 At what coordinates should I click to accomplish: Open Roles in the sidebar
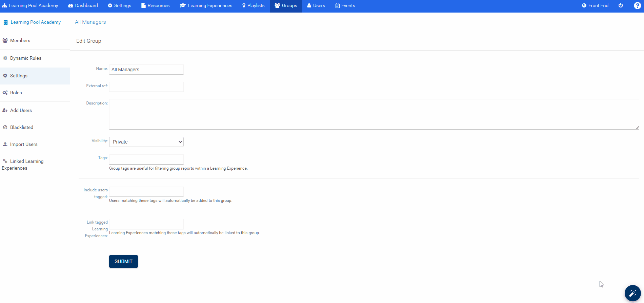16,93
